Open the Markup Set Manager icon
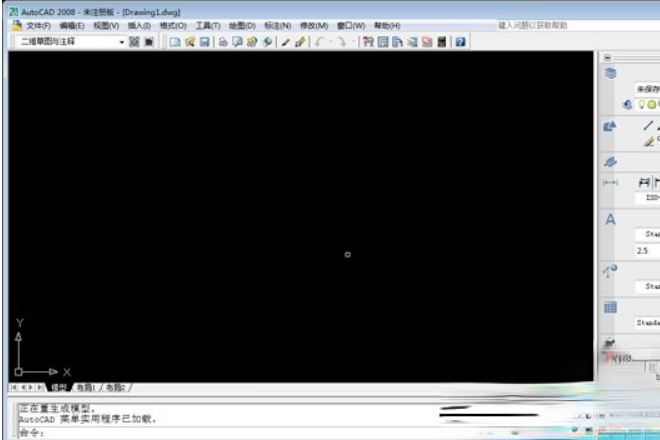Viewport: 660px width, 440px height. tap(427, 42)
